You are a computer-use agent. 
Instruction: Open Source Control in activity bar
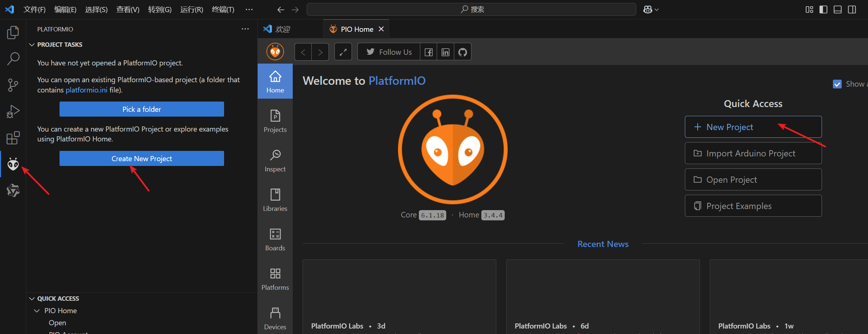(13, 85)
